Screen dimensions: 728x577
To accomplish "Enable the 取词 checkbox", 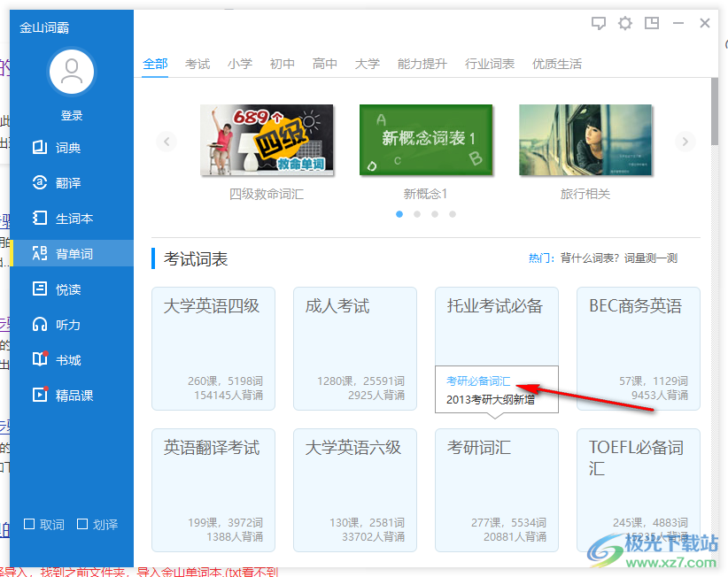I will tap(29, 524).
